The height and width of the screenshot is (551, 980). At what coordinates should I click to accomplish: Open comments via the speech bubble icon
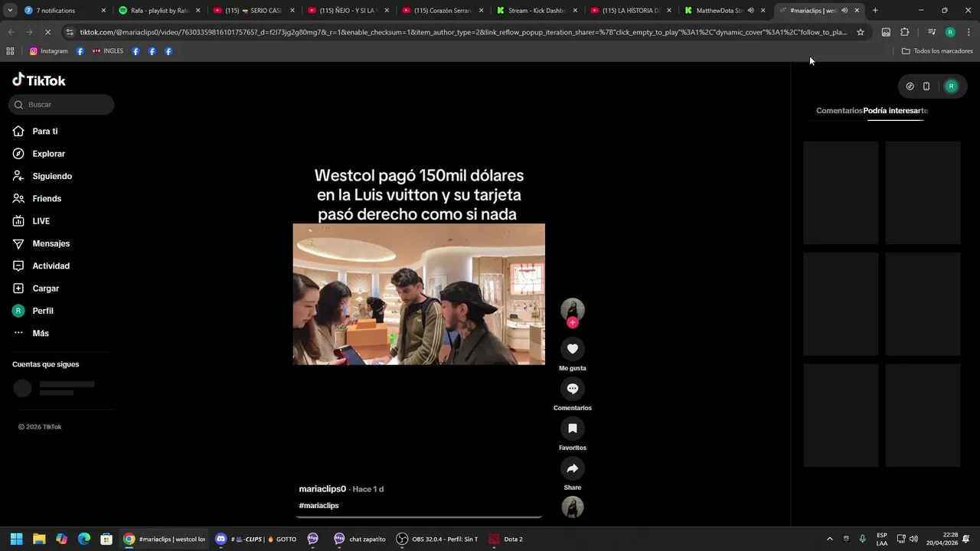tap(572, 389)
